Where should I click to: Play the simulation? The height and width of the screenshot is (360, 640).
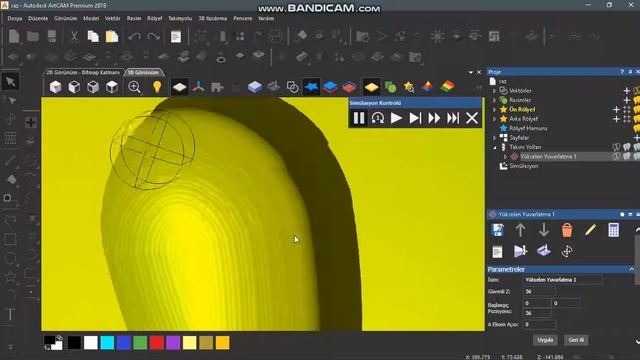coord(396,118)
